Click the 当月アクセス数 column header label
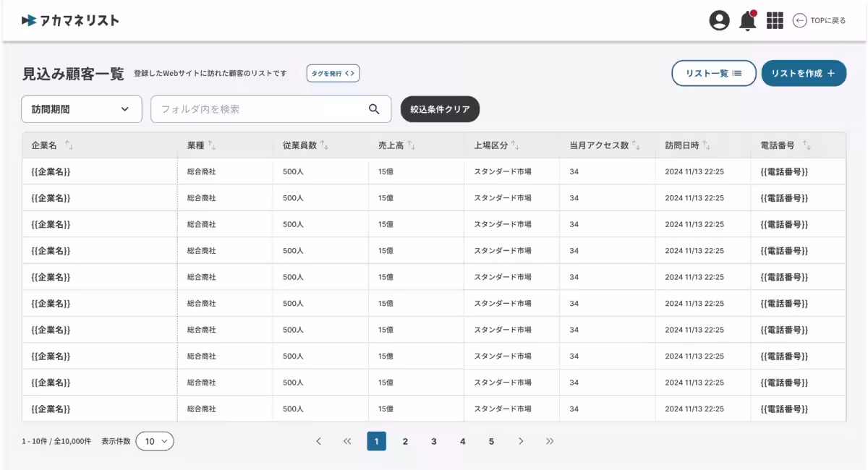This screenshot has height=470, width=868. 599,145
